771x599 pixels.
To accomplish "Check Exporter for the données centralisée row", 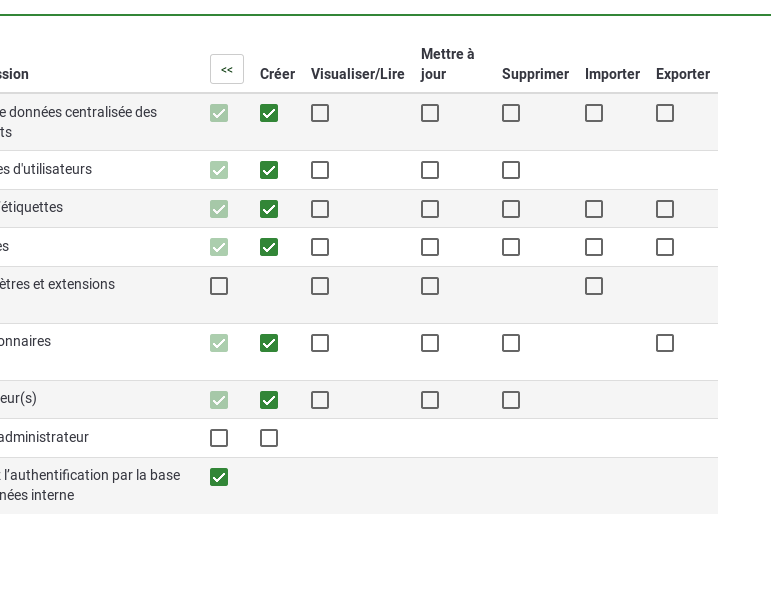I will (665, 113).
